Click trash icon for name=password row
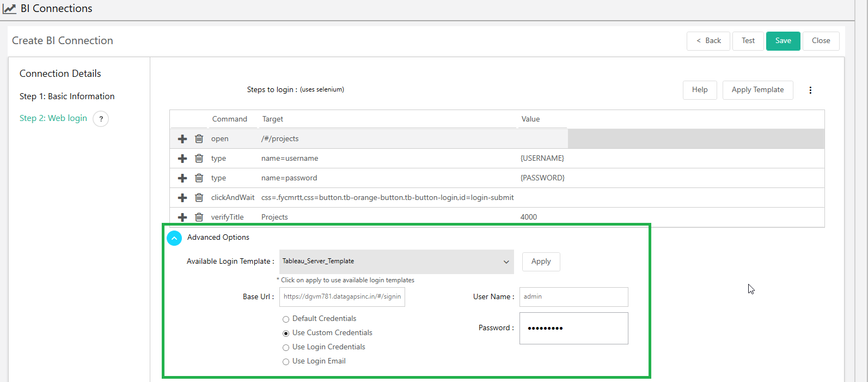The width and height of the screenshot is (868, 382). (x=199, y=178)
